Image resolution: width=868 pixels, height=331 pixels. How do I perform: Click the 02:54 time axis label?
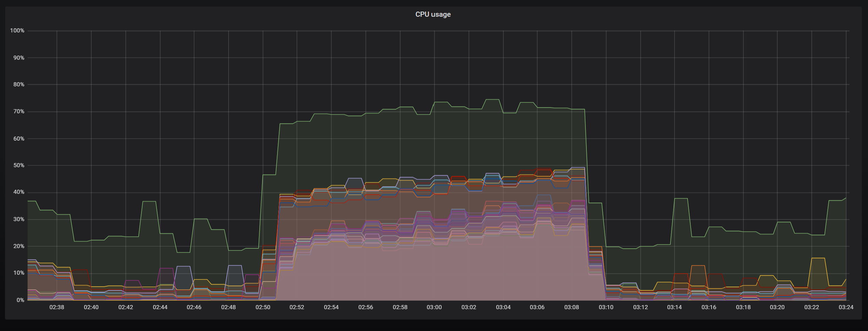point(331,307)
